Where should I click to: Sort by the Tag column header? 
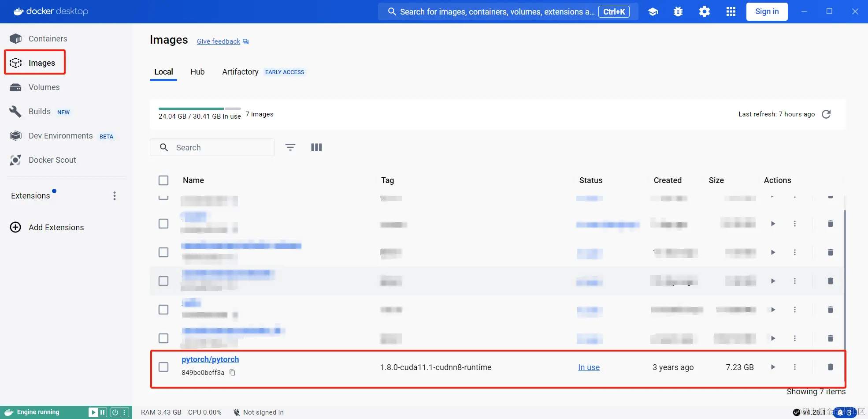[387, 180]
